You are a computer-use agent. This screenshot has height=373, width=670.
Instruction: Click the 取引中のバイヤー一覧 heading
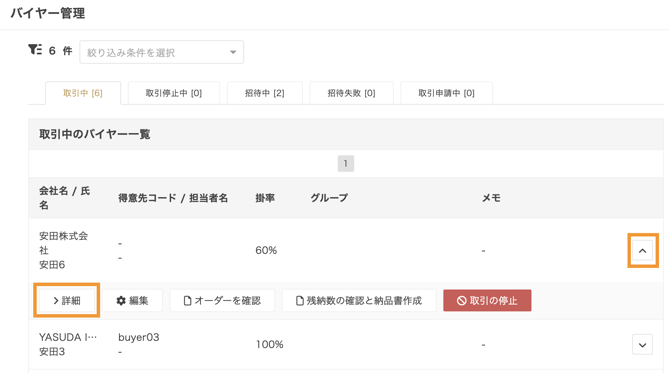pos(95,134)
